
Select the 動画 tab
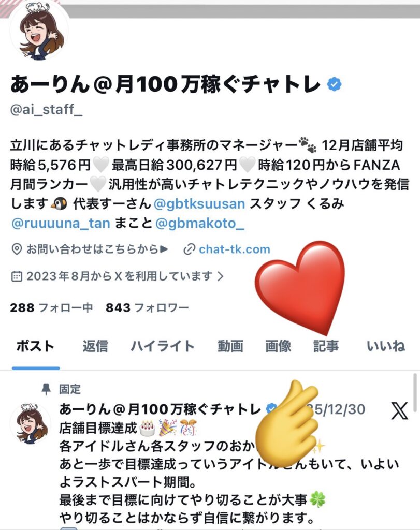pos(230,346)
